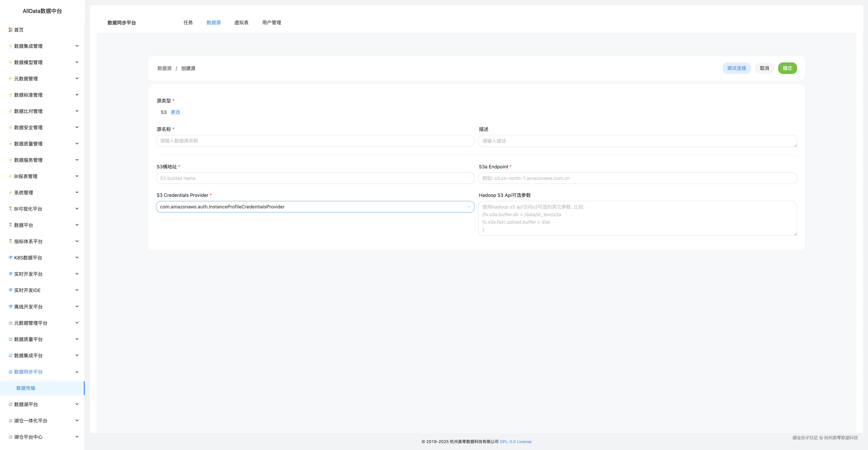The height and width of the screenshot is (450, 868).
Task: Focus the S3桶地址 bucket name field
Action: pyautogui.click(x=315, y=178)
